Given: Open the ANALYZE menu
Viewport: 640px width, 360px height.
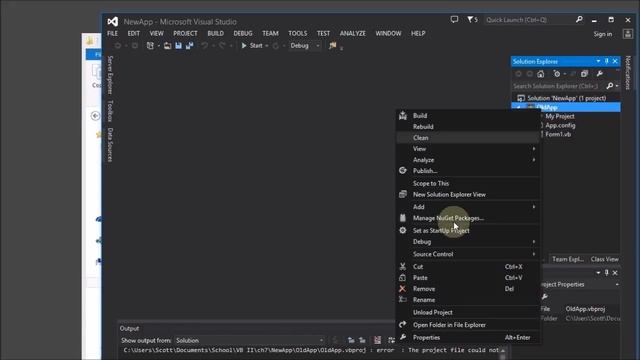Looking at the screenshot, I should tap(353, 33).
